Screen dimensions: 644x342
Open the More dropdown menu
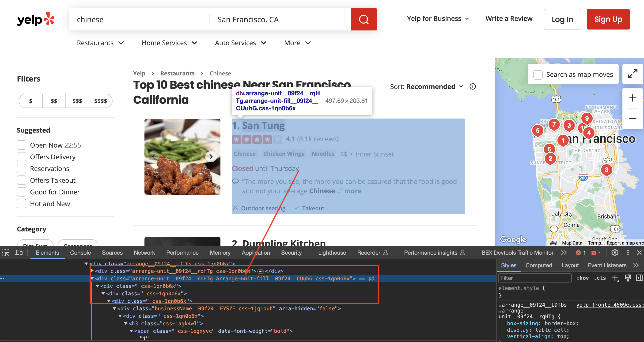coord(298,43)
